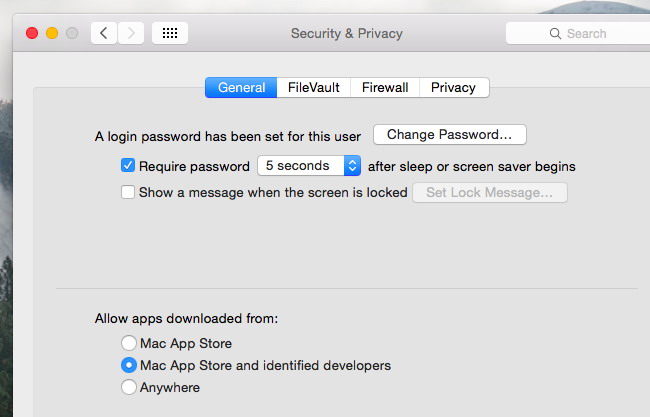Show all preferences with grid icon

point(170,33)
